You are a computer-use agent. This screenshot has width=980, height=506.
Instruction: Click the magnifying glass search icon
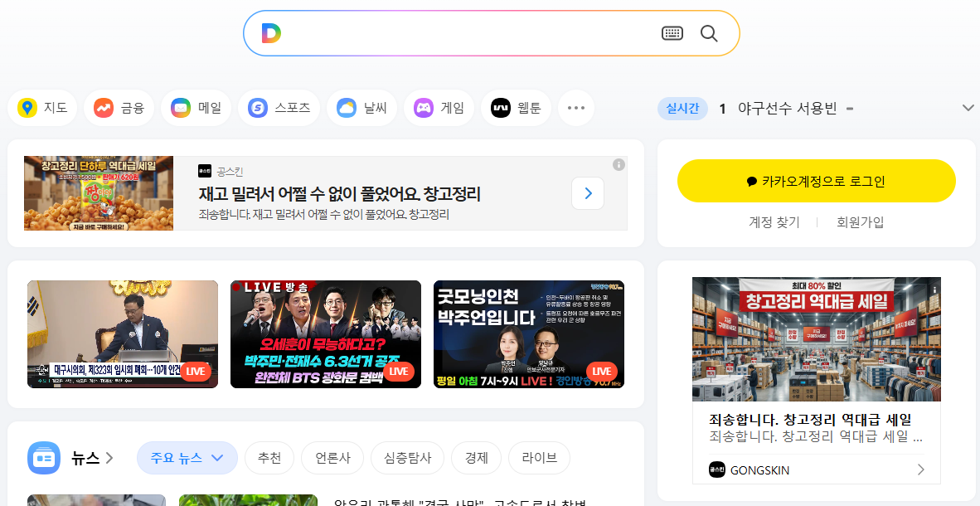tap(708, 33)
